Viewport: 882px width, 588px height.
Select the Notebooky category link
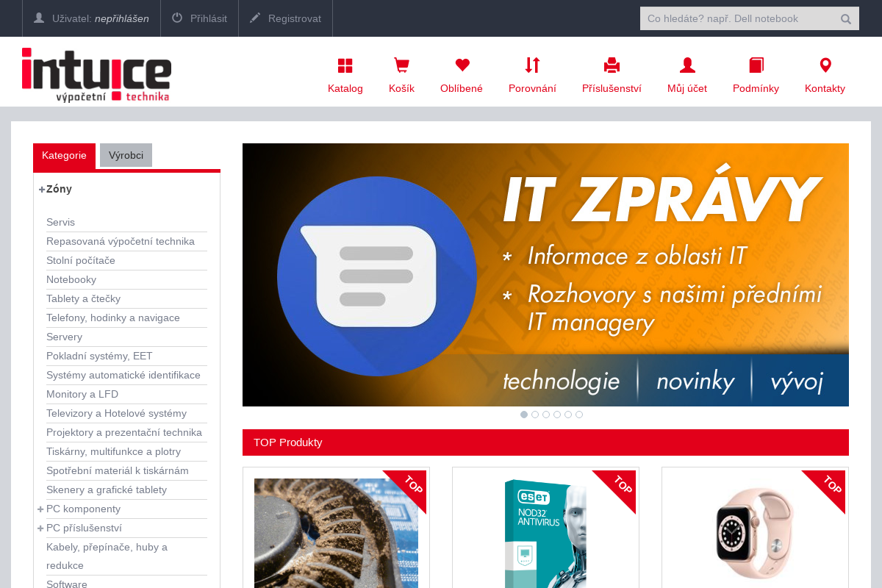(x=71, y=279)
